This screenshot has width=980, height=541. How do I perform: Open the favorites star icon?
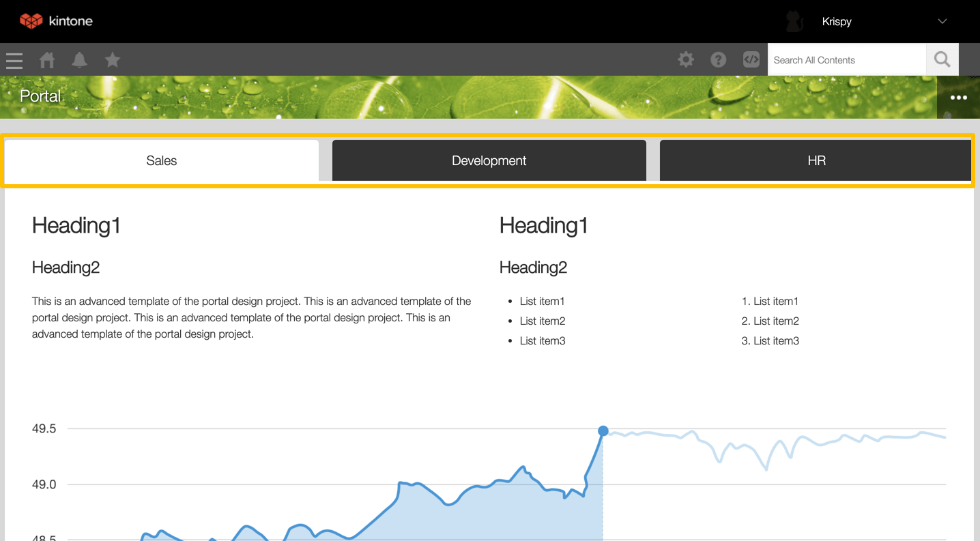[113, 60]
